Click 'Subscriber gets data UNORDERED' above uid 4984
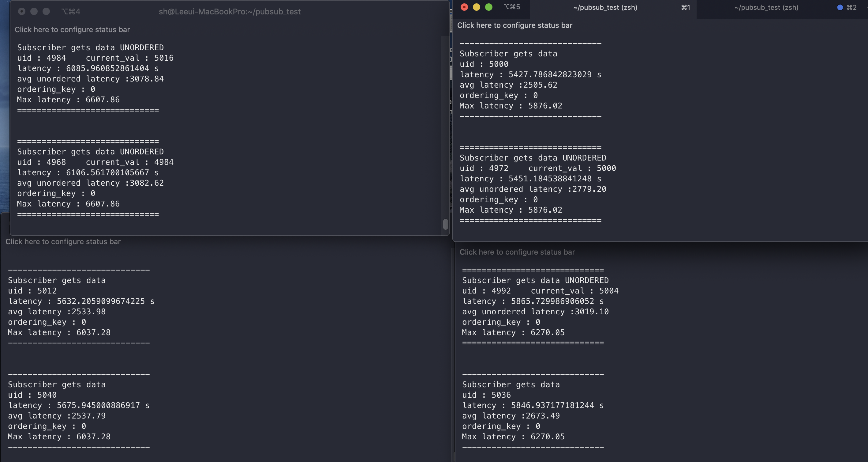868x462 pixels. coord(90,47)
